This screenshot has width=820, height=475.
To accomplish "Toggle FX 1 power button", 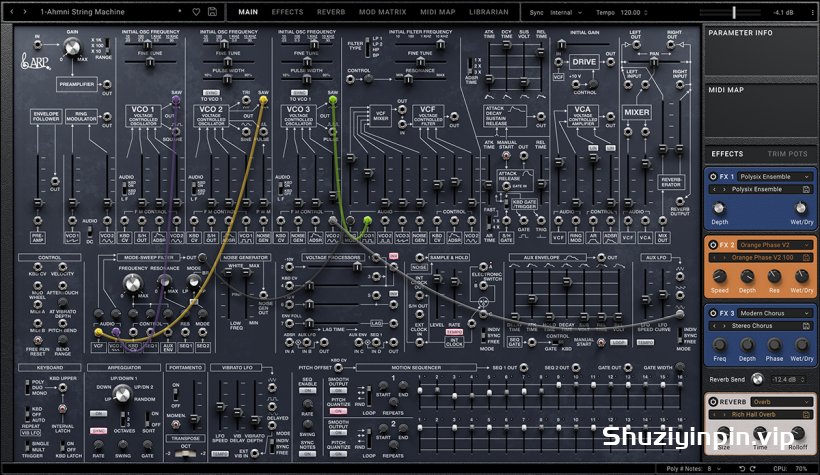I will (x=713, y=176).
